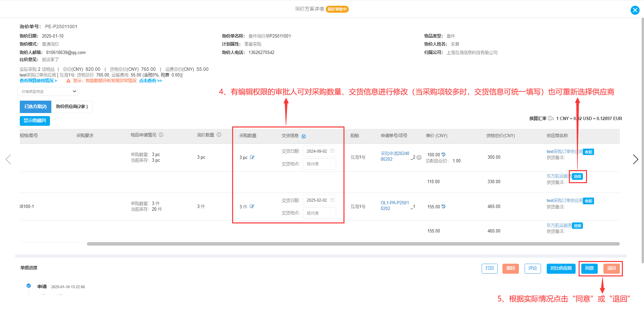This screenshot has height=315, width=644.
Task: Click phone number 13626270542
Action: [261, 52]
